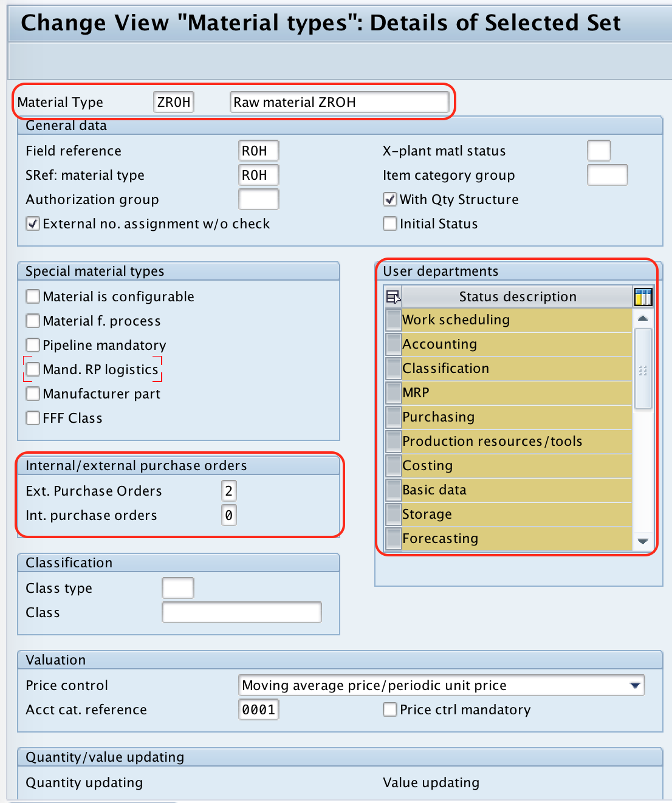Enable Pipeline mandatory

[x=32, y=344]
